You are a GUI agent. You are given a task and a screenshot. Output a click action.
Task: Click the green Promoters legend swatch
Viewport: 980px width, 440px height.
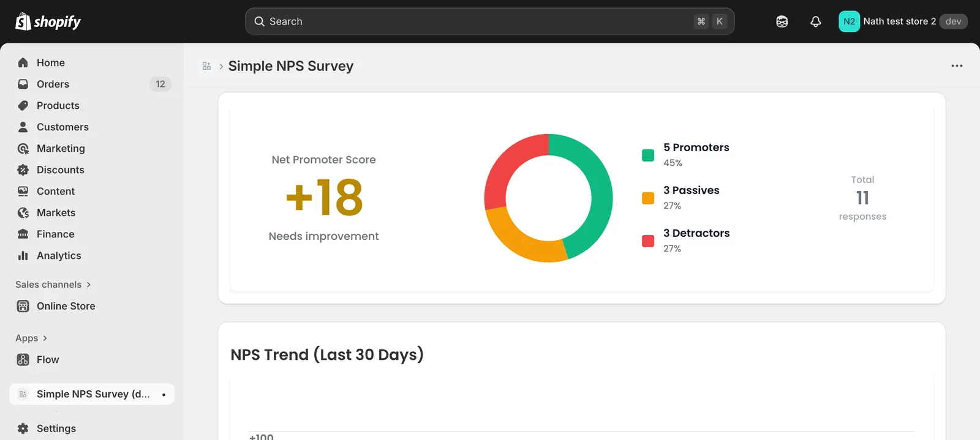coord(648,155)
